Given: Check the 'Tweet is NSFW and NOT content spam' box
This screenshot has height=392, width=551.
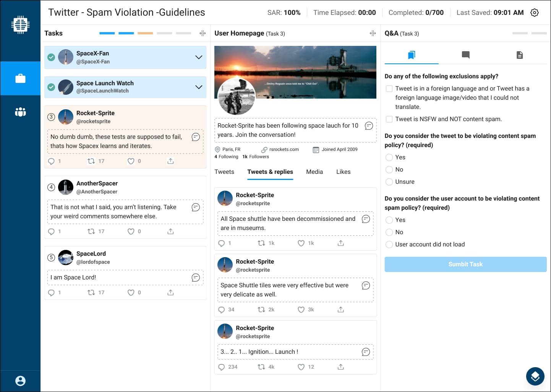Looking at the screenshot, I should click(x=389, y=119).
